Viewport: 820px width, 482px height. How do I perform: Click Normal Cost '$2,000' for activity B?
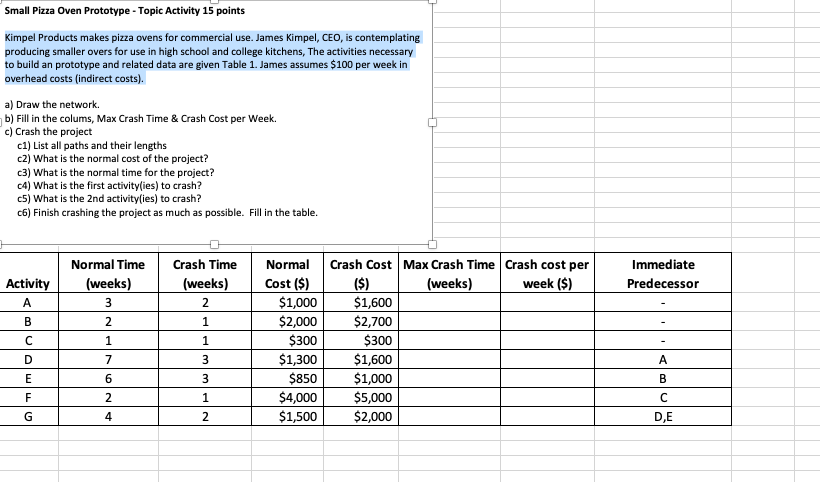pyautogui.click(x=288, y=322)
